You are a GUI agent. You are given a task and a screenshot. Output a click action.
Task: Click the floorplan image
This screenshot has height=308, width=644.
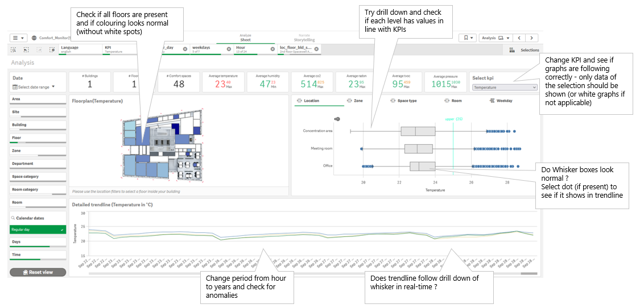pos(163,144)
